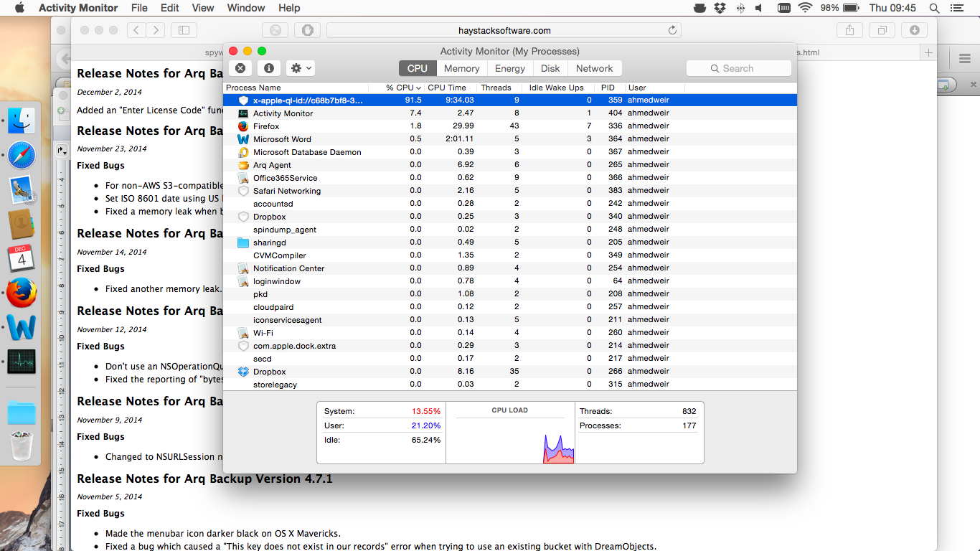Viewport: 980px width, 551px height.
Task: Open Spotlight search in menu bar
Action: (x=934, y=8)
